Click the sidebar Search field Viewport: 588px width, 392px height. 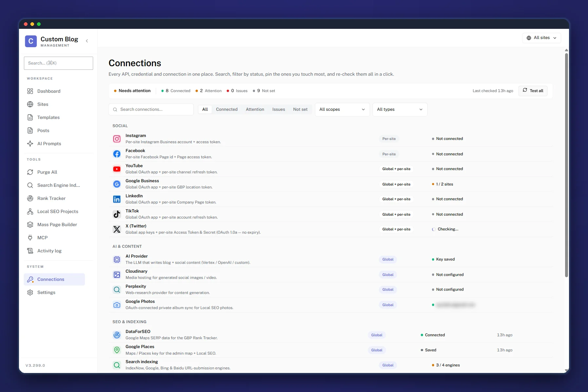(58, 63)
